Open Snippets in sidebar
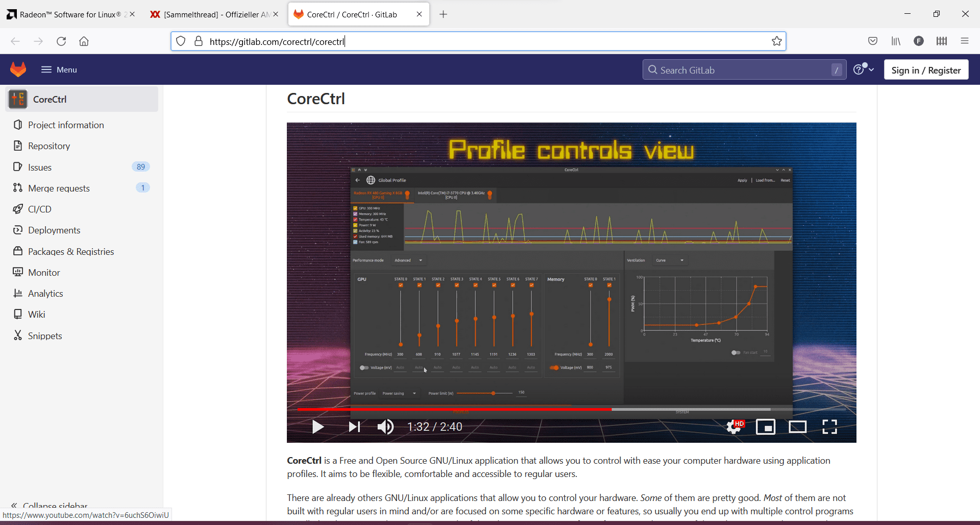Viewport: 980px width, 525px height. click(x=45, y=336)
